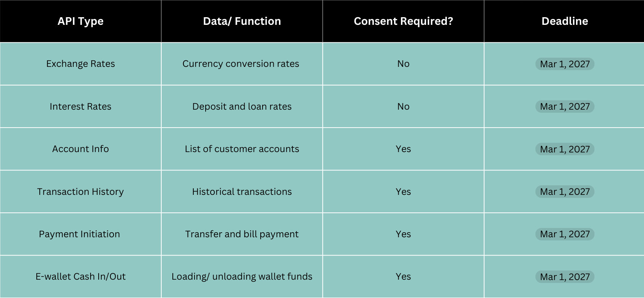Viewport: 644px width, 298px height.
Task: Click the Deadline column header
Action: point(565,21)
